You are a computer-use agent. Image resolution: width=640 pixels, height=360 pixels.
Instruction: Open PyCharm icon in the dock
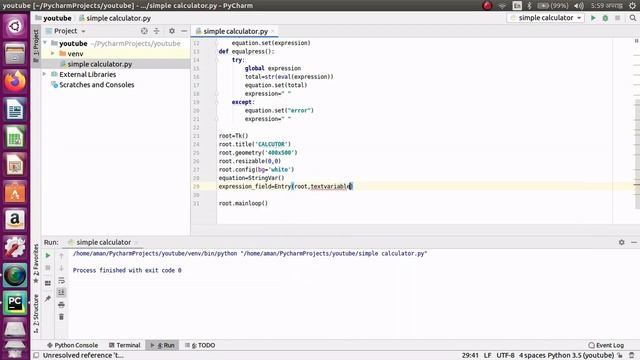(15, 302)
